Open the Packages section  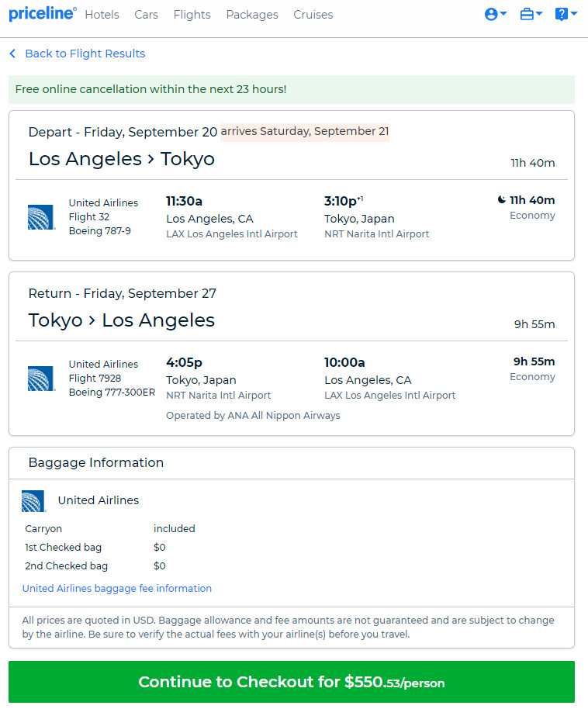(x=252, y=15)
